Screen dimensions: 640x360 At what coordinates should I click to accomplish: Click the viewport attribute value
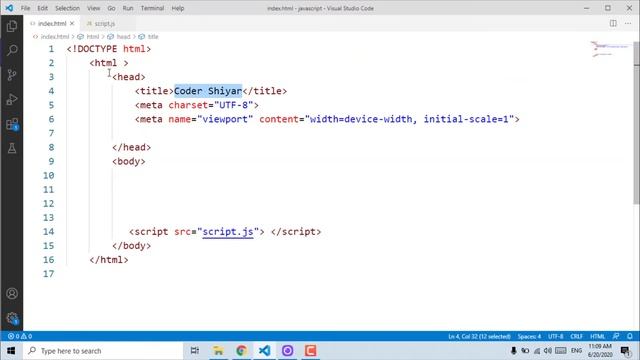coord(225,119)
